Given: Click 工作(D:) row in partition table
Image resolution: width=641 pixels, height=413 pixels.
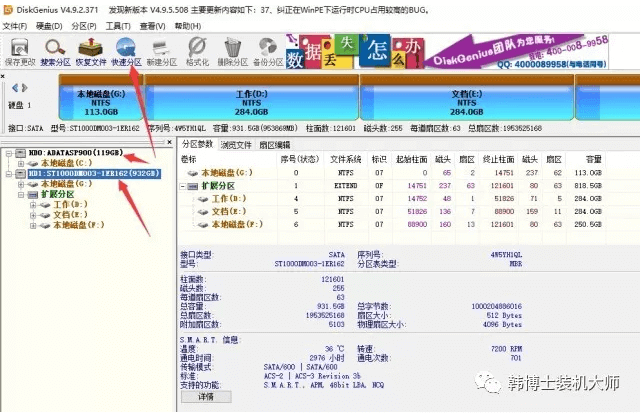Looking at the screenshot, I should pos(392,199).
